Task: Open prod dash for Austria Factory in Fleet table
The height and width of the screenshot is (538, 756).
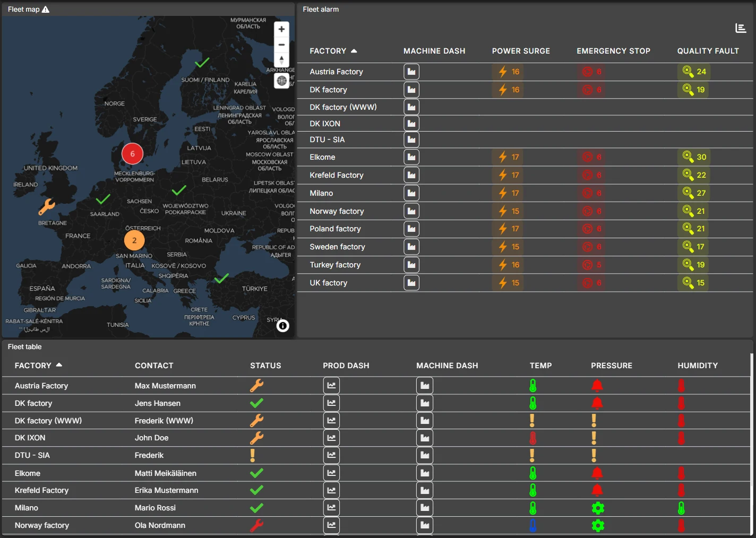Action: pyautogui.click(x=331, y=386)
